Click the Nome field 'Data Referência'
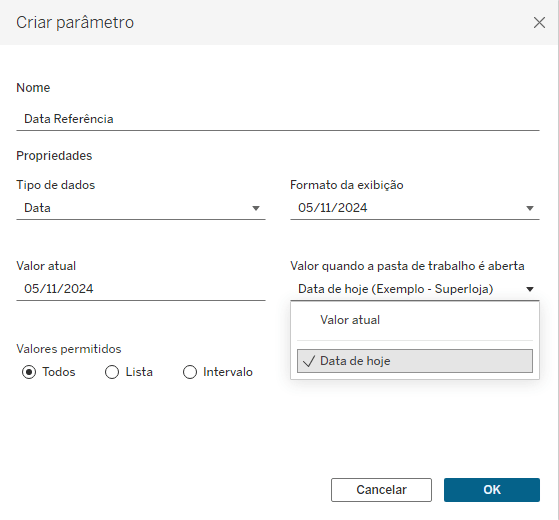Viewport: 559px width, 520px height. tap(278, 119)
